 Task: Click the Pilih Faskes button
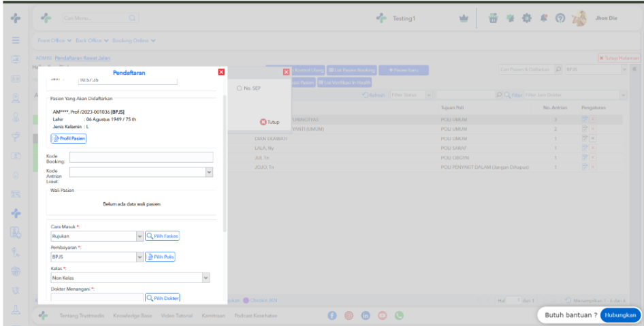tap(162, 236)
